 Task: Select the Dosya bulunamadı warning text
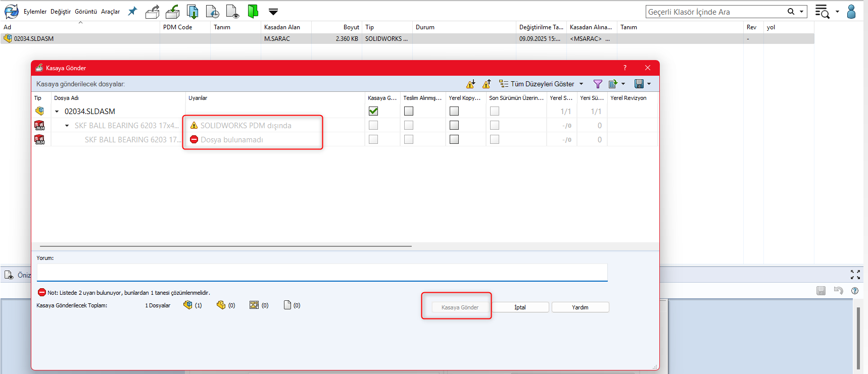[x=232, y=140]
